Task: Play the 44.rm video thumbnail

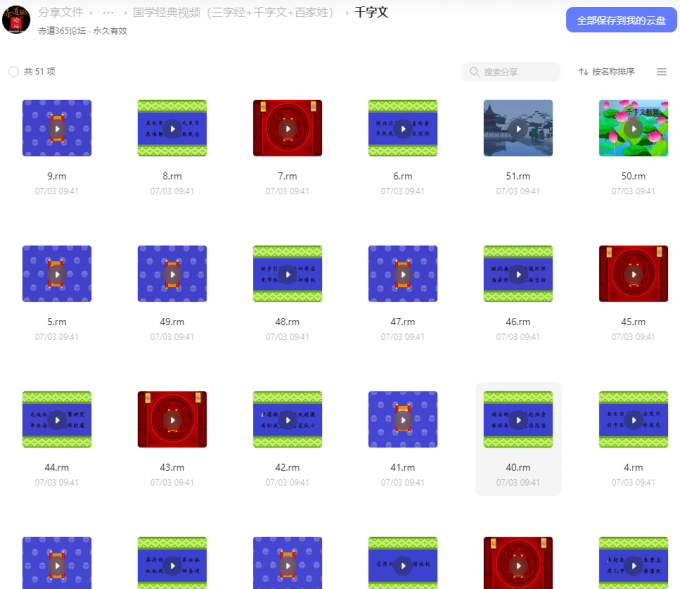Action: tap(57, 420)
